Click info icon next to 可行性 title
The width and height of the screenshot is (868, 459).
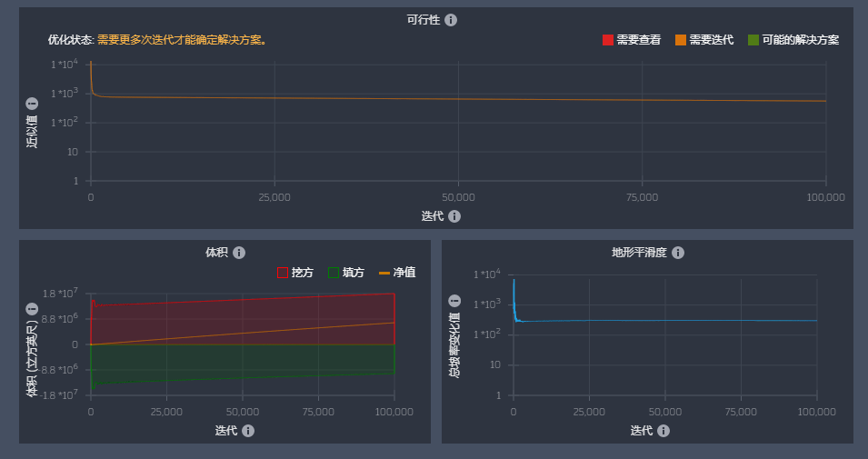pos(451,20)
